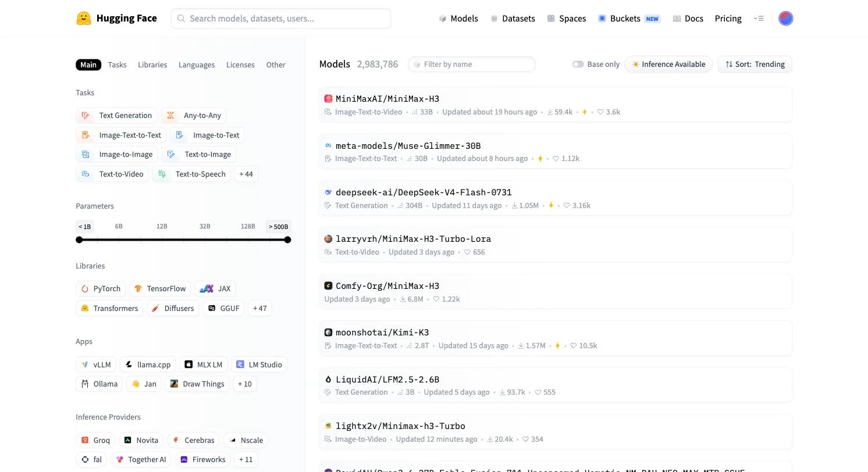Click the Models cube icon in navbar
Viewport: 868px width, 472px height.
443,19
